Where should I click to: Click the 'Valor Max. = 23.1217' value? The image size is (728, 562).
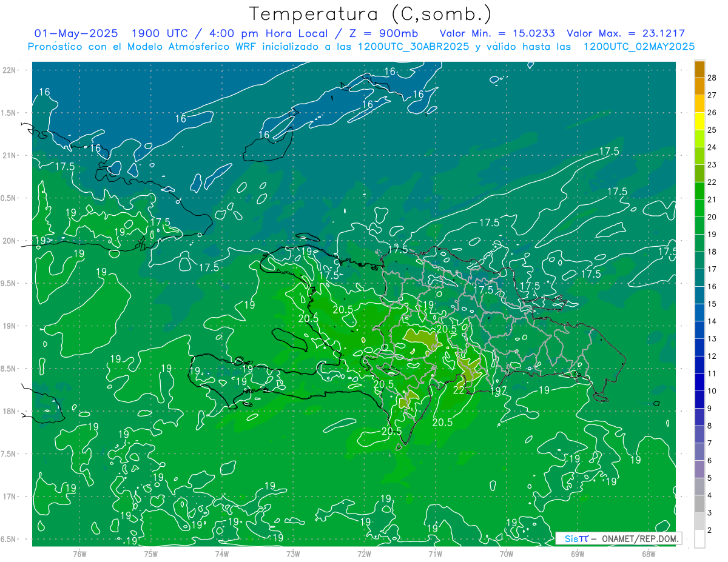click(x=625, y=33)
